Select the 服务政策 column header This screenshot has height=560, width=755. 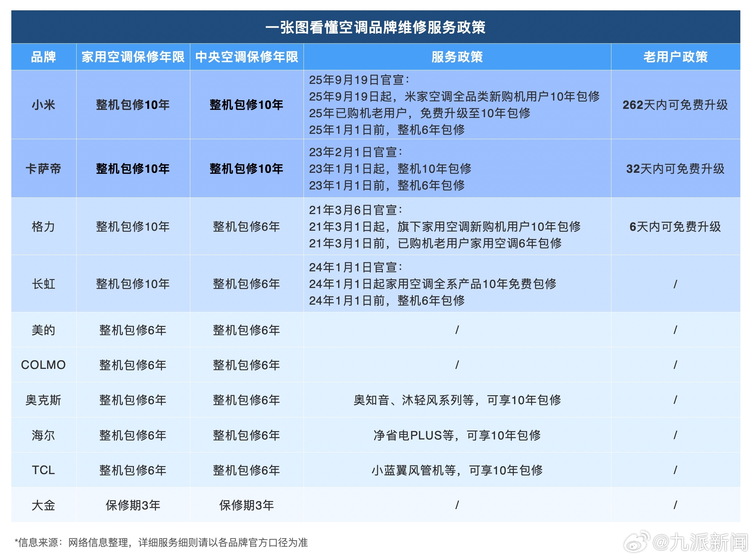[x=457, y=57]
